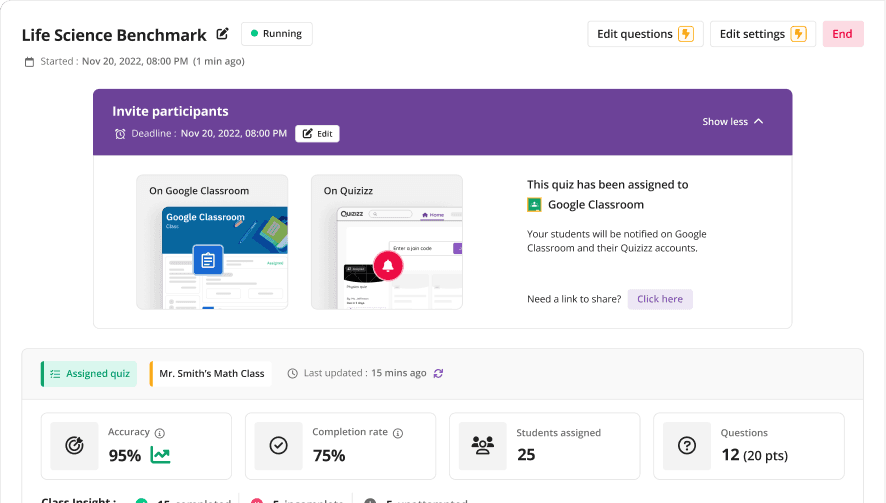Click the calendar icon next to Started
Image resolution: width=886 pixels, height=503 pixels.
coord(29,62)
